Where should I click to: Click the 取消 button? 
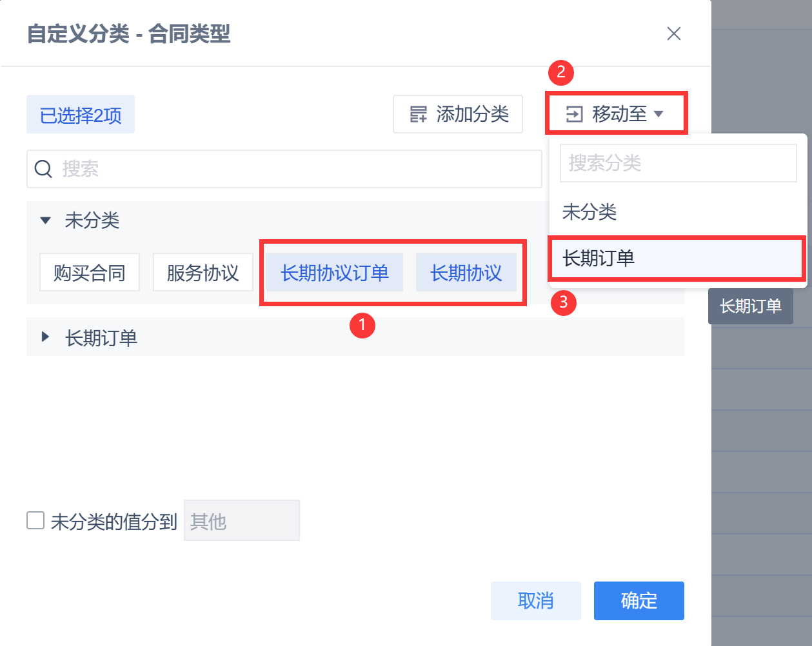click(x=535, y=600)
